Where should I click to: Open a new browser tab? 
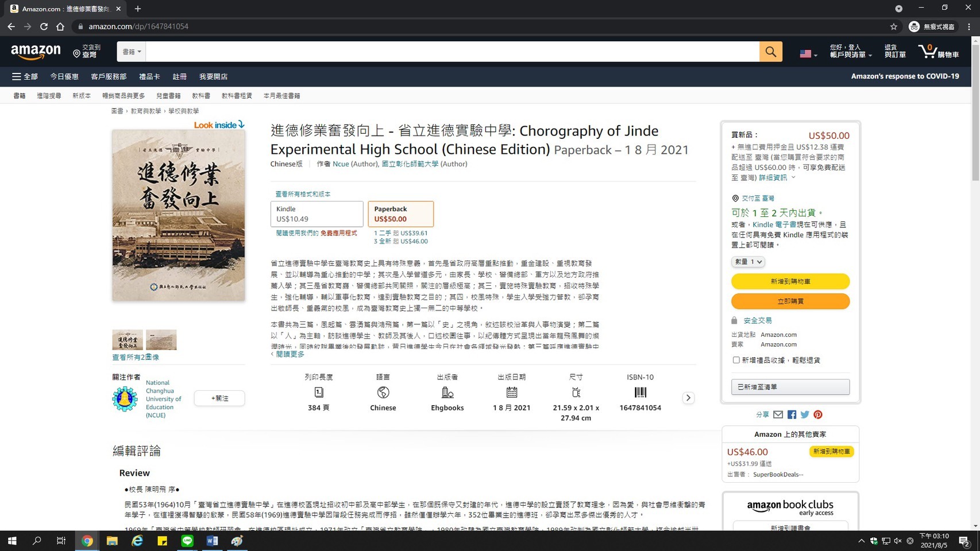point(137,9)
